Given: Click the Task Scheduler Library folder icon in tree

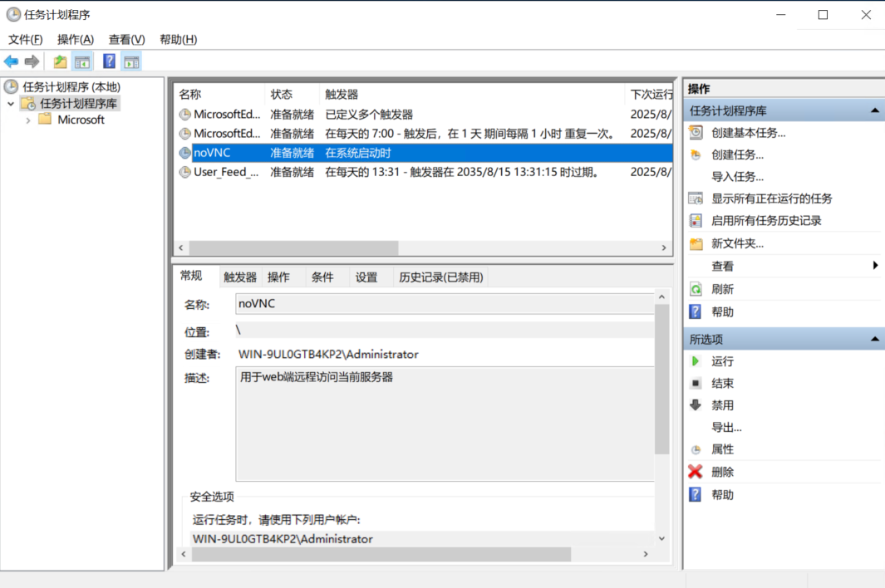Looking at the screenshot, I should tap(28, 103).
